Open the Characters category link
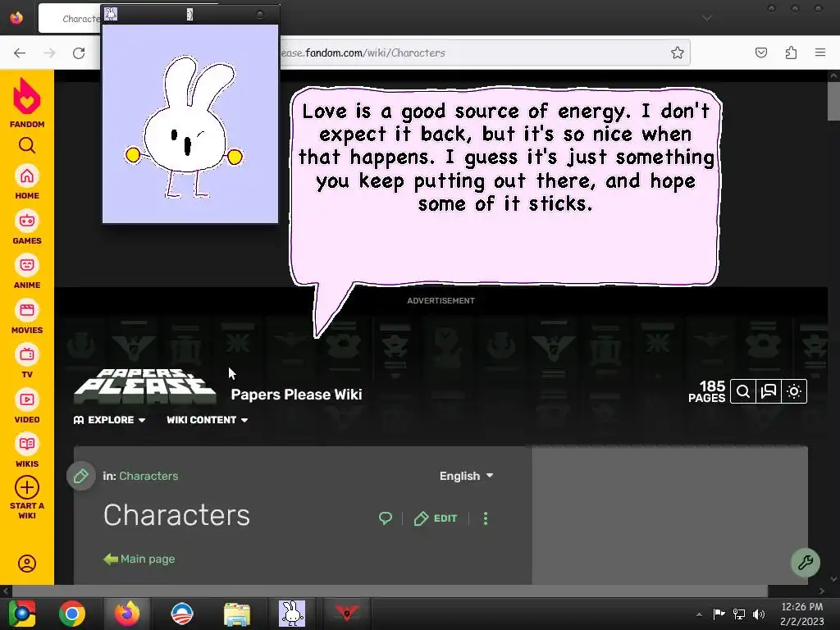Viewport: 840px width, 630px height. pyautogui.click(x=148, y=476)
